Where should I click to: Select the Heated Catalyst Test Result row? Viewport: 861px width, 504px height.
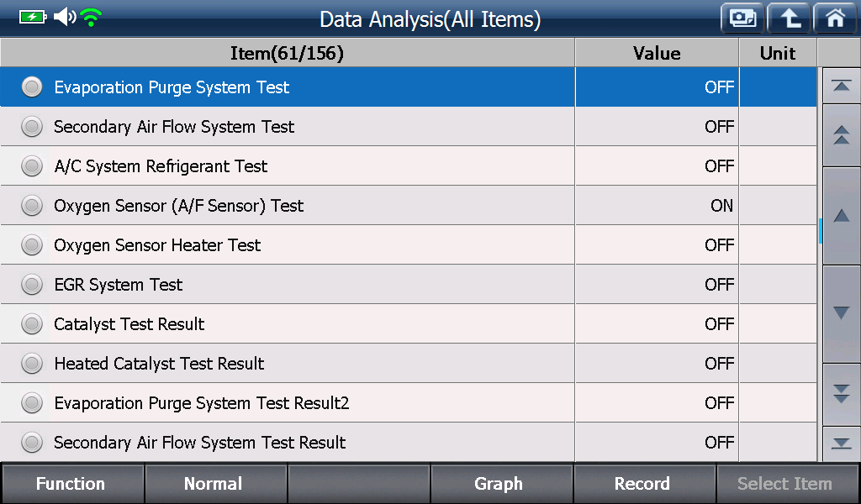coord(409,364)
